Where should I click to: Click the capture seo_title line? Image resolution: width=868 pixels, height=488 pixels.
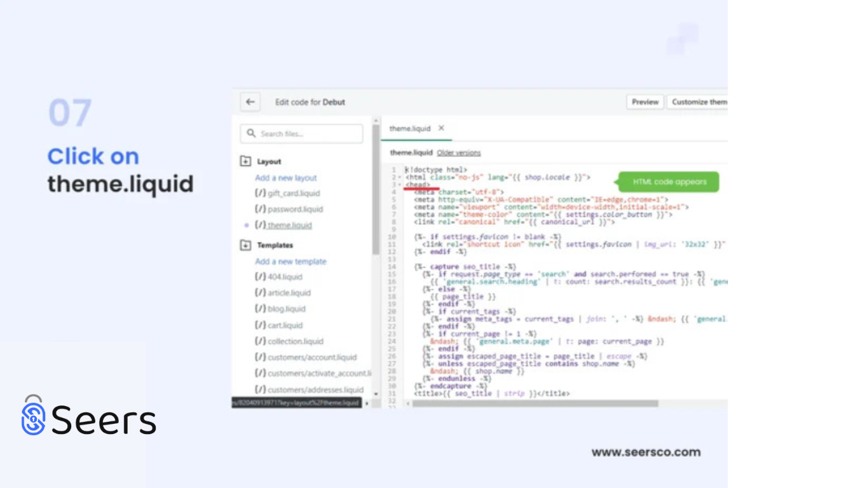tap(465, 267)
